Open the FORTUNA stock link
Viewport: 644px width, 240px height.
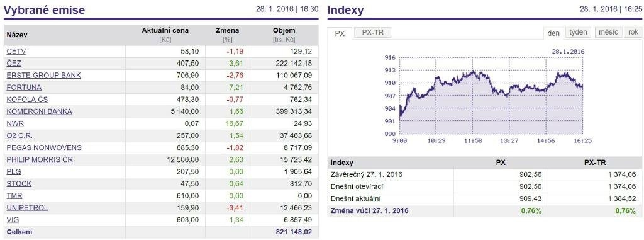pyautogui.click(x=24, y=88)
